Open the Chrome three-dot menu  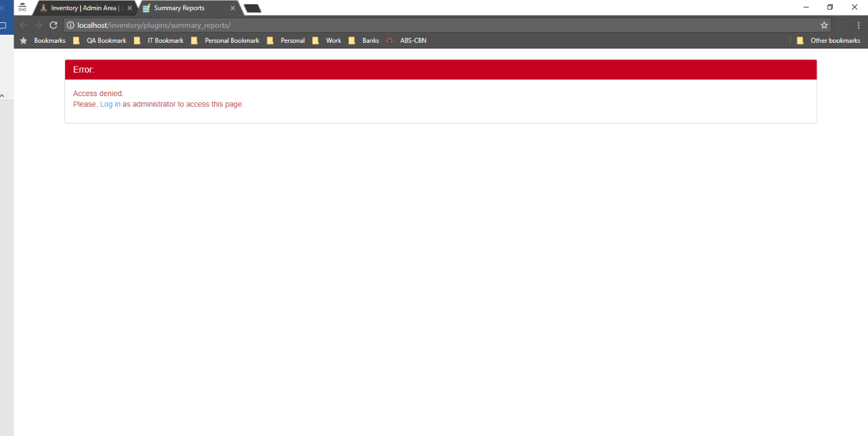pyautogui.click(x=859, y=25)
